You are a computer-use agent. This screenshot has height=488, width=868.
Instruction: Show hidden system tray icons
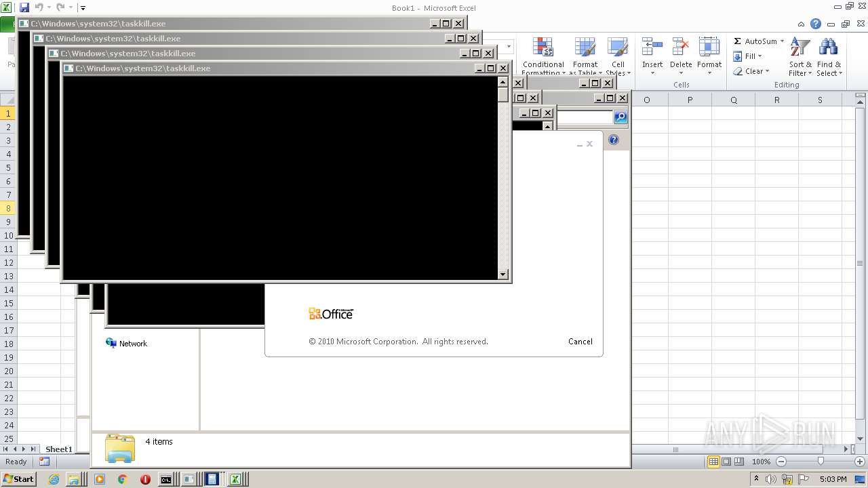pyautogui.click(x=756, y=479)
